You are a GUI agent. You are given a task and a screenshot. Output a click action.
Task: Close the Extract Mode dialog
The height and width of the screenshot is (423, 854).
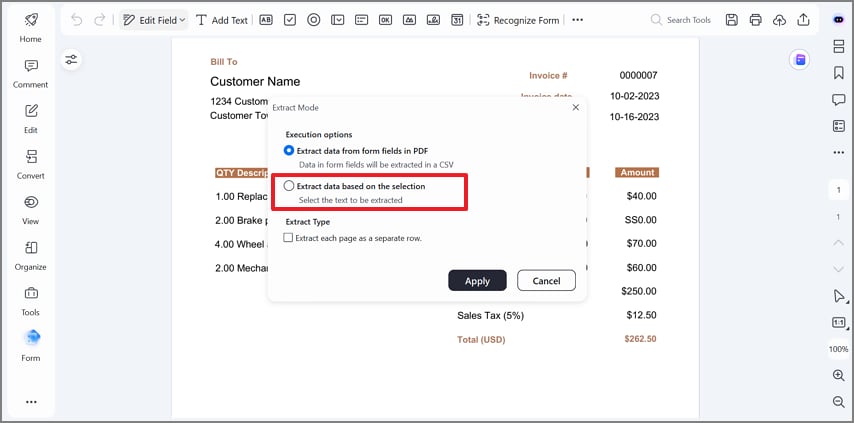tap(576, 107)
